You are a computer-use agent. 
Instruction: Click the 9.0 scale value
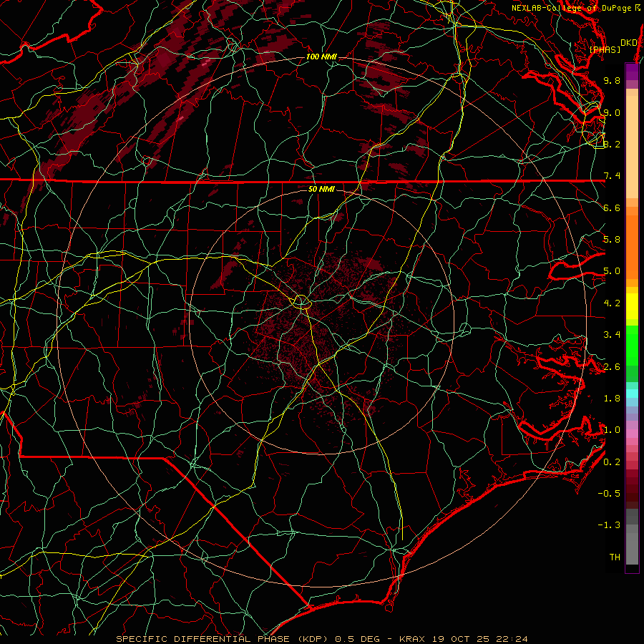(x=612, y=112)
